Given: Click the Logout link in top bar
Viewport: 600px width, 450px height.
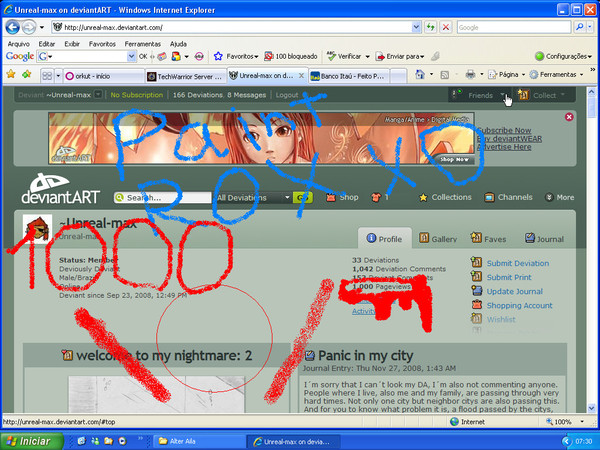Looking at the screenshot, I should click(287, 95).
